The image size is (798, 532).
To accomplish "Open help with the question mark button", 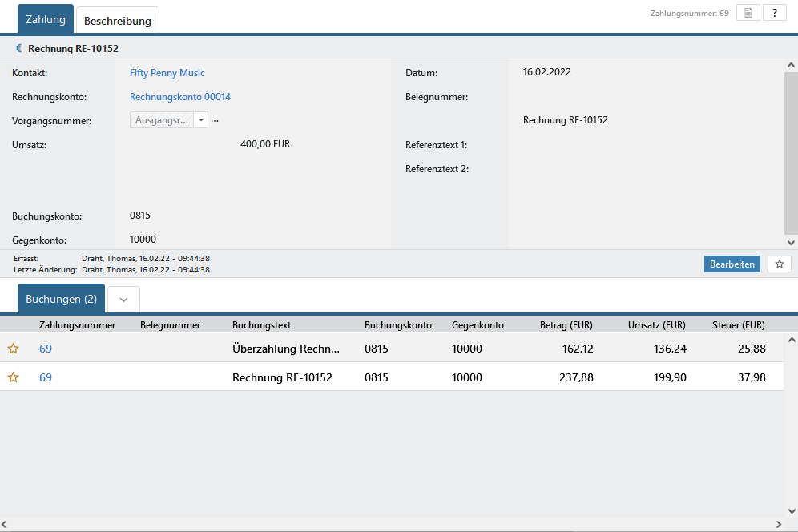I will [774, 13].
